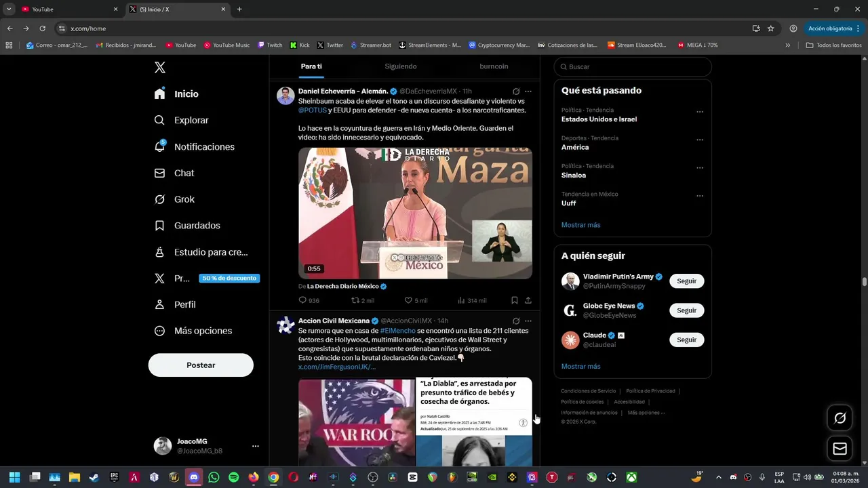This screenshot has height=488, width=868.
Task: Open options for Sinaloa trend
Action: (x=700, y=168)
